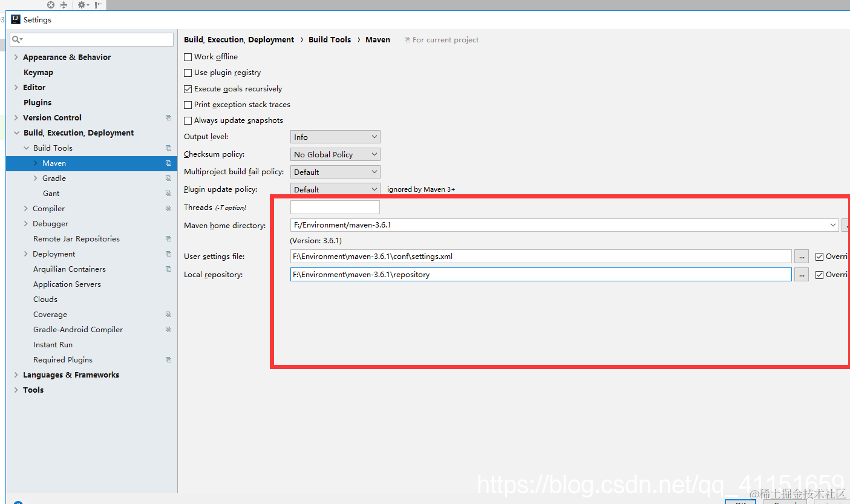This screenshot has width=850, height=504.
Task: Open the Output level dropdown
Action: click(x=335, y=137)
